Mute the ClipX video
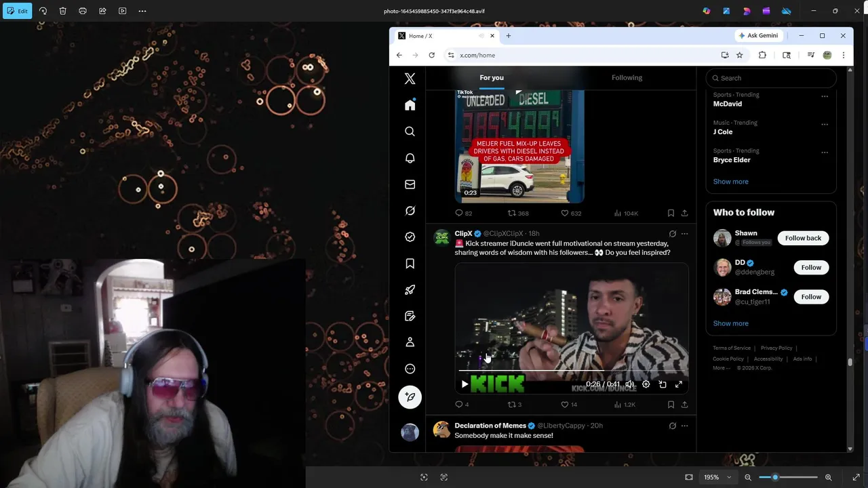868x488 pixels. pos(630,384)
